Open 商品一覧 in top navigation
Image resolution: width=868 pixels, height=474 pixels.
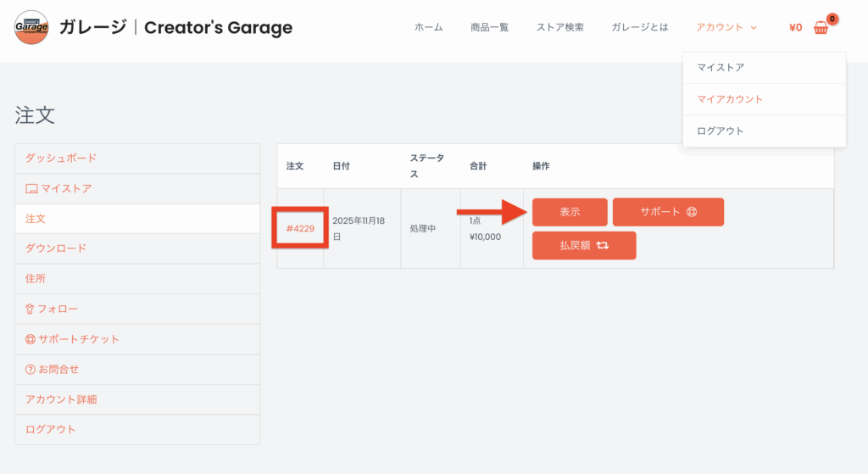click(489, 27)
